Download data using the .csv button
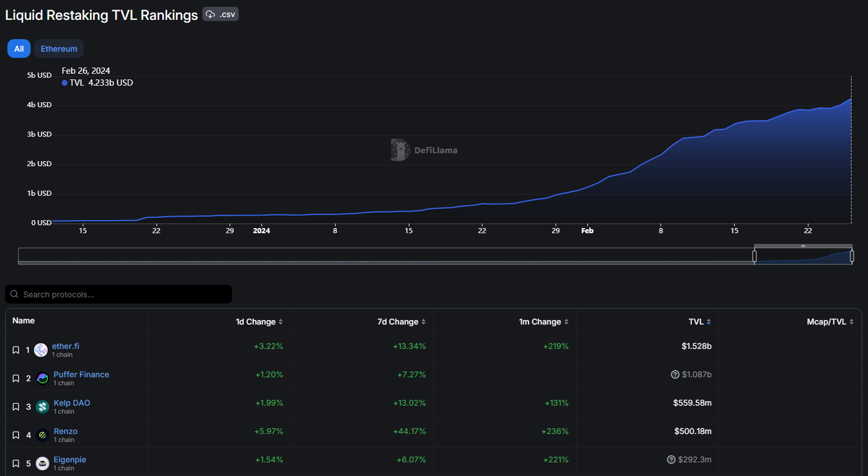The image size is (868, 476). pos(220,14)
